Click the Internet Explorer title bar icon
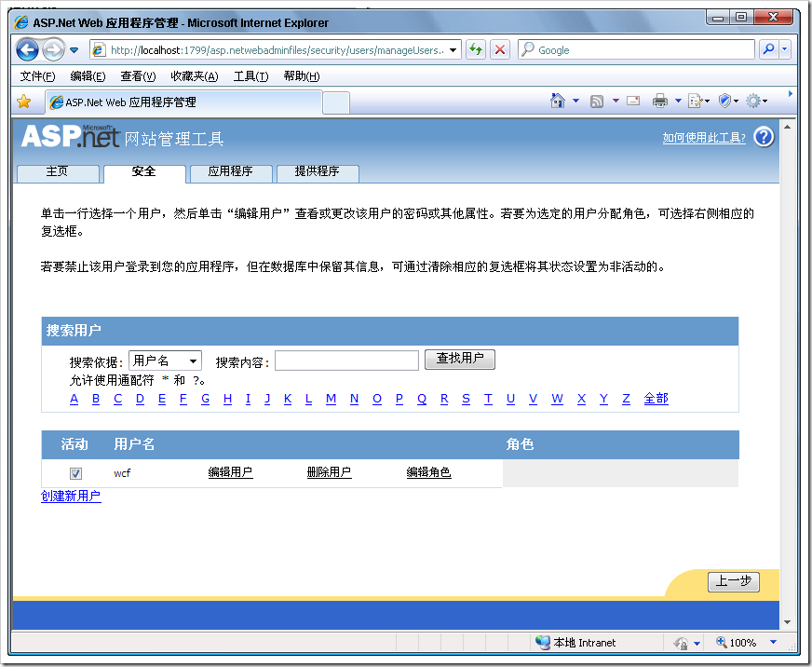 point(21,22)
